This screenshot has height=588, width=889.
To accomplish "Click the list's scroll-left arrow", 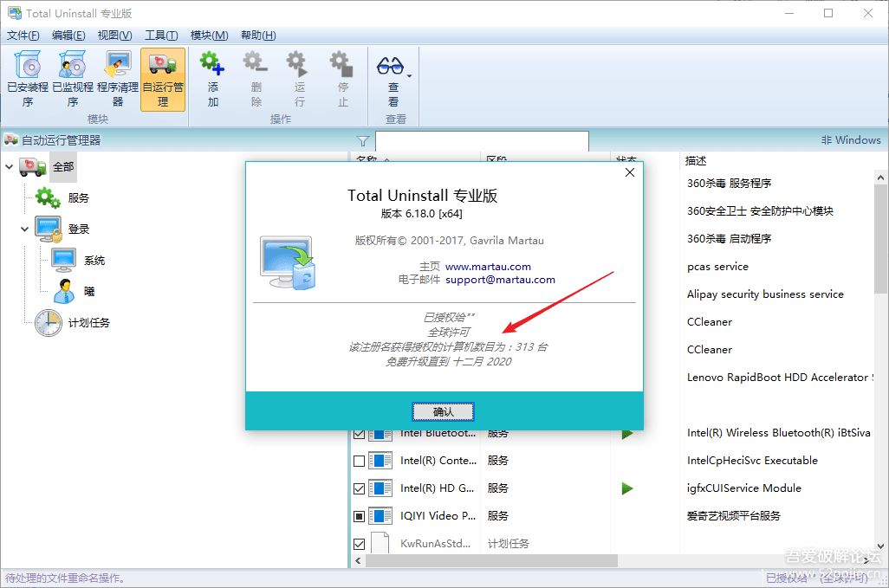I will (x=358, y=561).
